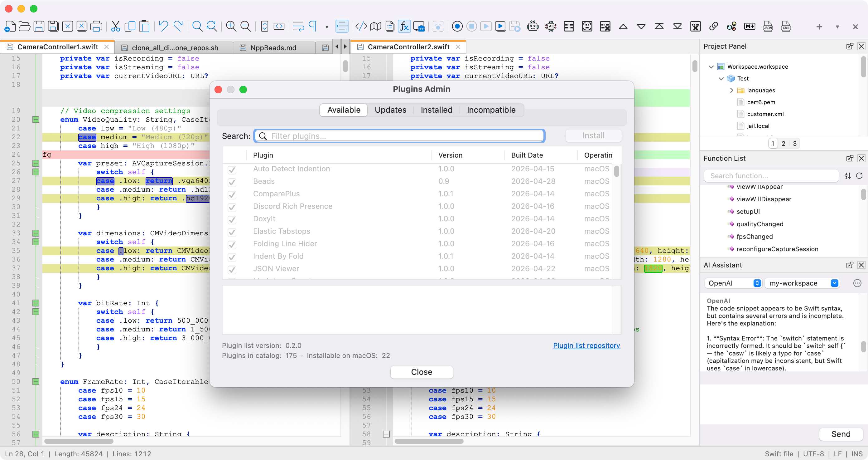Collapse fold marker at line 50

coord(36,381)
